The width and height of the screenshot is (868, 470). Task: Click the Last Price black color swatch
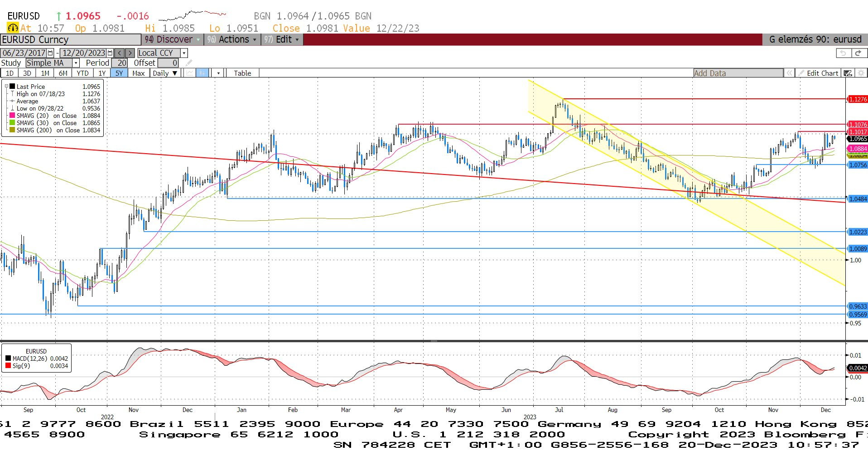(x=13, y=86)
